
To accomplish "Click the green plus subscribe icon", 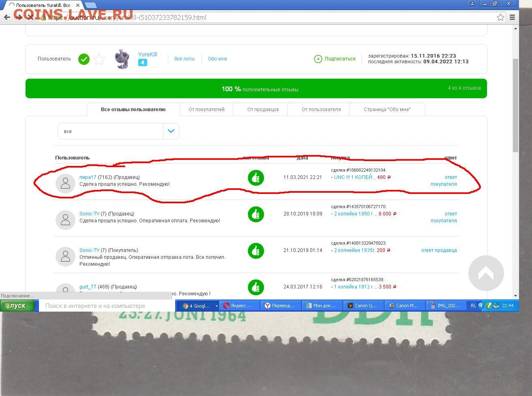I will (x=318, y=59).
